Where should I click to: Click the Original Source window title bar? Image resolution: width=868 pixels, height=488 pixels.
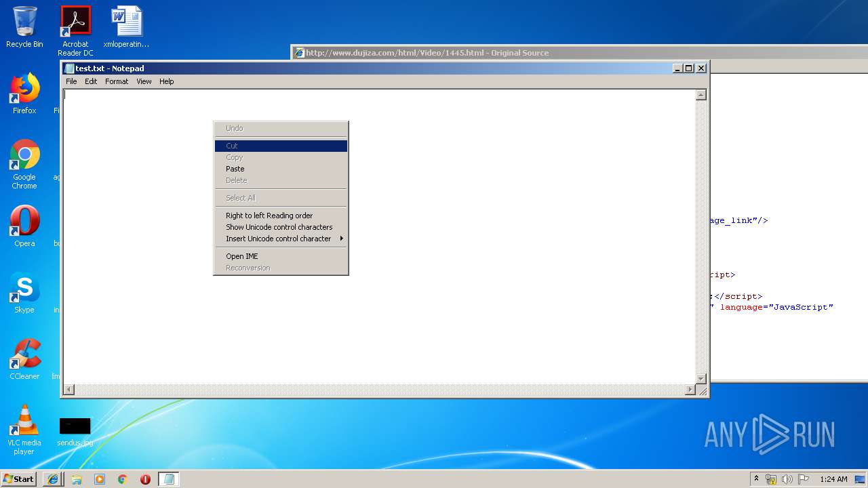click(580, 53)
